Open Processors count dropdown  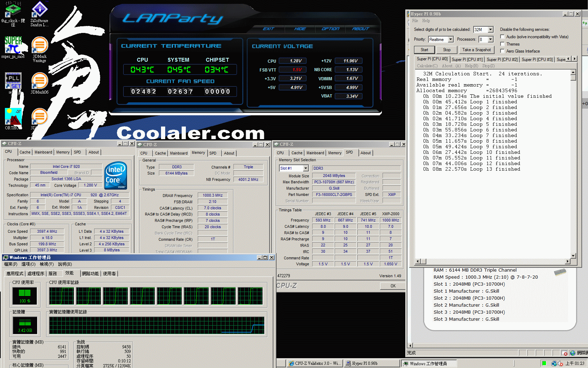pos(490,40)
